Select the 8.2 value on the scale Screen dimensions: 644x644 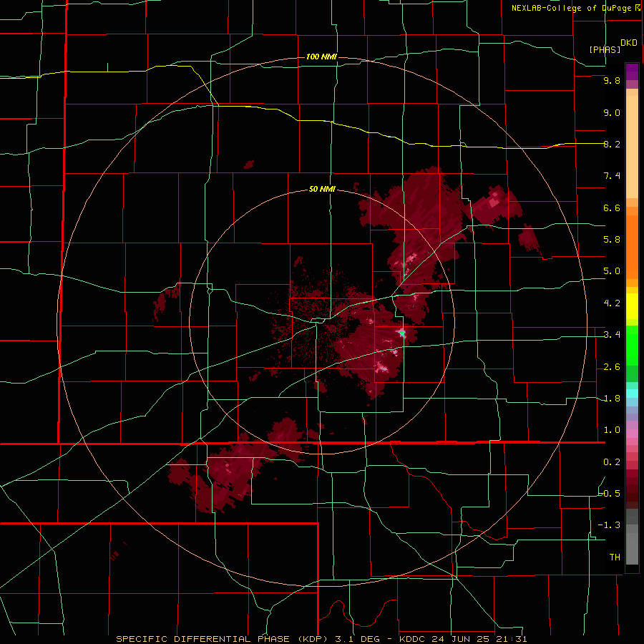point(612,144)
